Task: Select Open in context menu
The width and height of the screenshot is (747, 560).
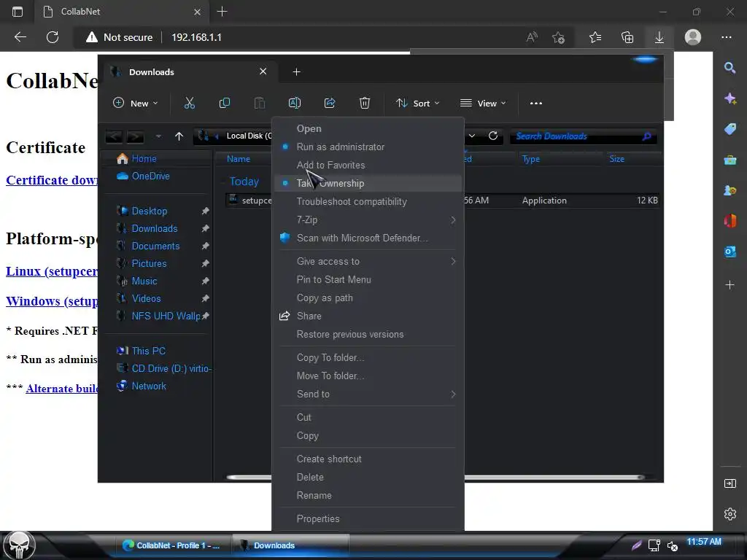Action: pyautogui.click(x=368, y=128)
